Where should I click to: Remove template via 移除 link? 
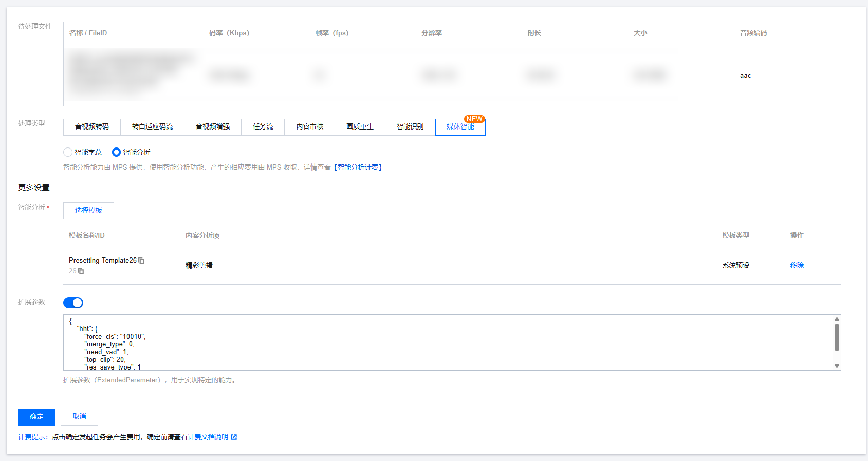797,265
